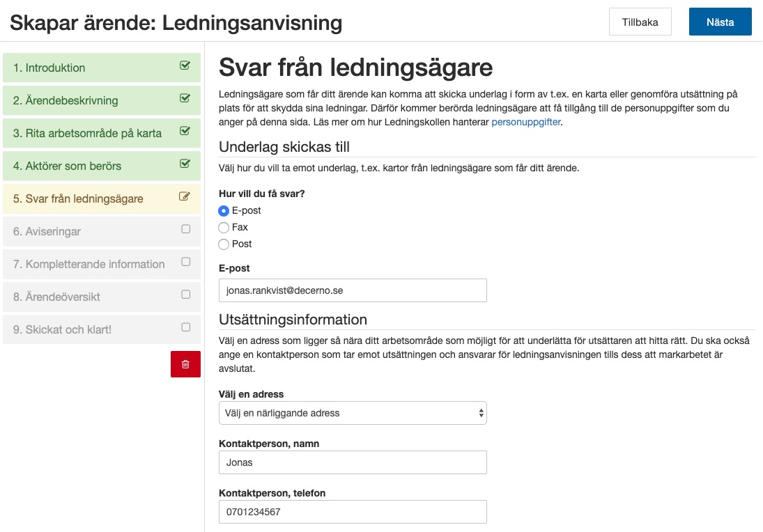Open step 7. Kompletterande information
Image resolution: width=763 pixels, height=532 pixels.
pos(102,264)
